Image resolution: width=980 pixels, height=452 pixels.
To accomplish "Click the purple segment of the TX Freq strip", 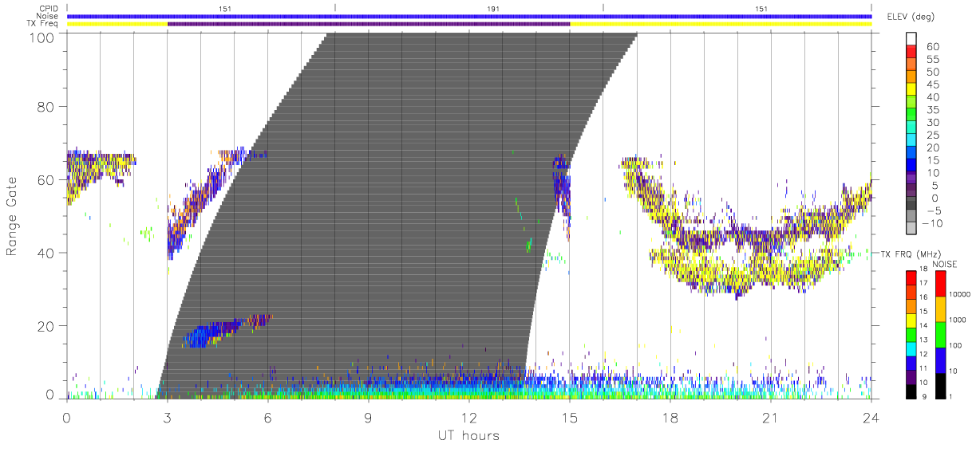I will tap(369, 24).
